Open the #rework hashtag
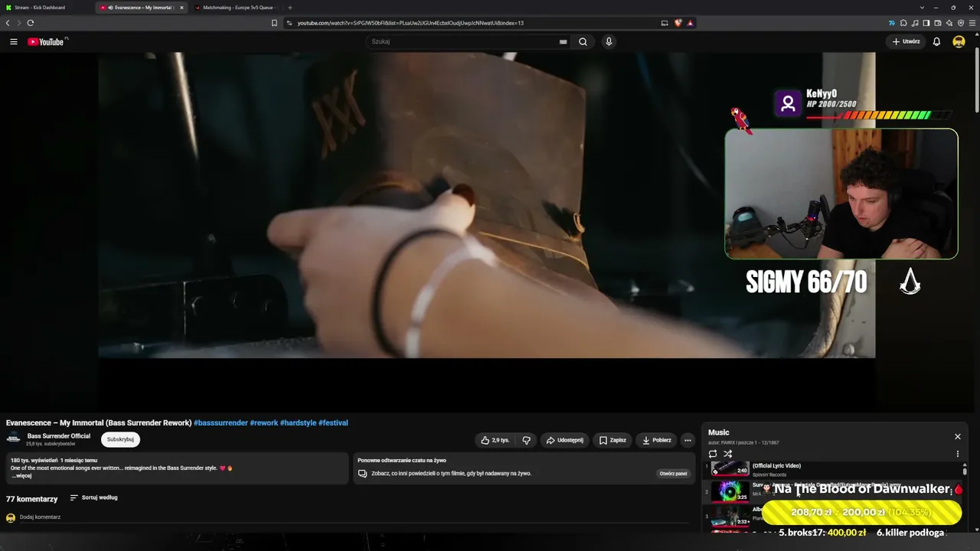Image resolution: width=980 pixels, height=551 pixels. tap(263, 422)
